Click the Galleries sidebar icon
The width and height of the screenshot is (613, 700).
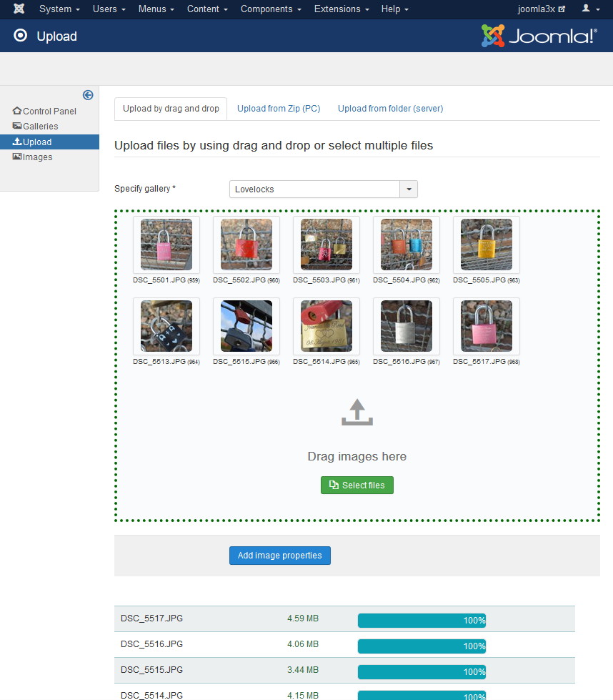[17, 126]
